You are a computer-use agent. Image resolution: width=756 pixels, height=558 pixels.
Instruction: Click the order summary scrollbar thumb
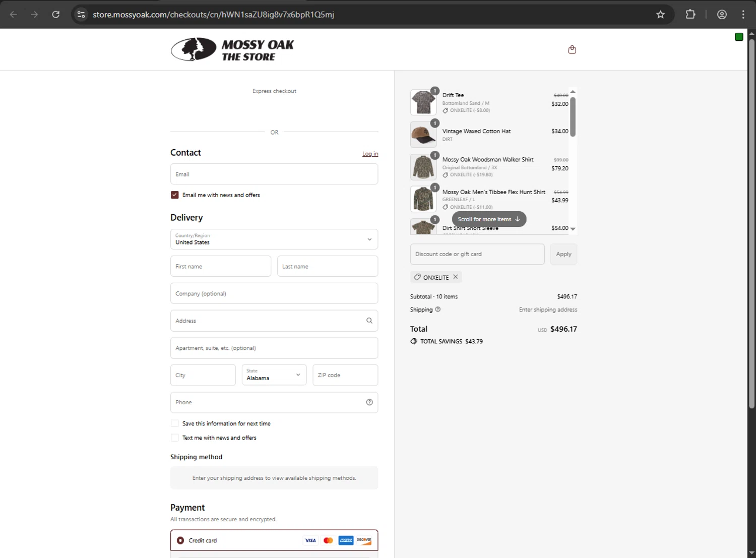pos(573,116)
